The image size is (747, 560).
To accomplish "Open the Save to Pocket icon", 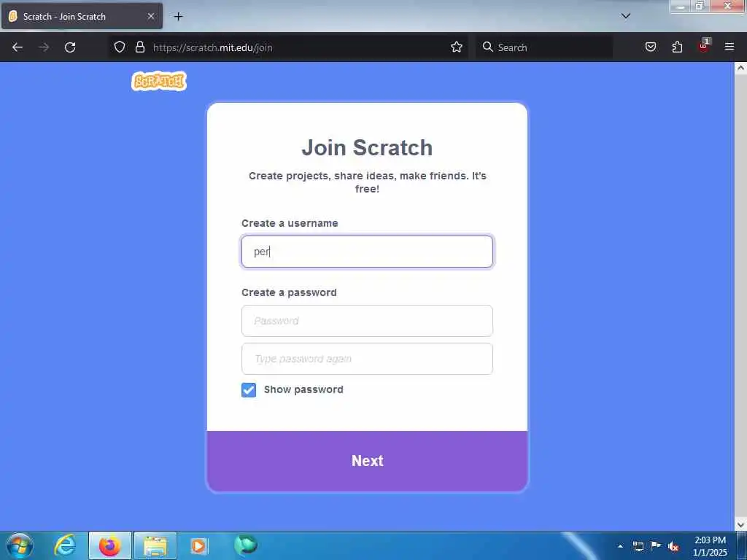I will (650, 47).
